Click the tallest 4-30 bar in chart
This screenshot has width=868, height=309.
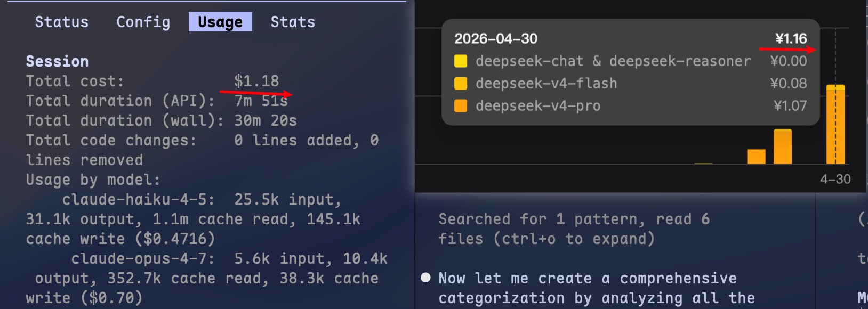coord(835,124)
